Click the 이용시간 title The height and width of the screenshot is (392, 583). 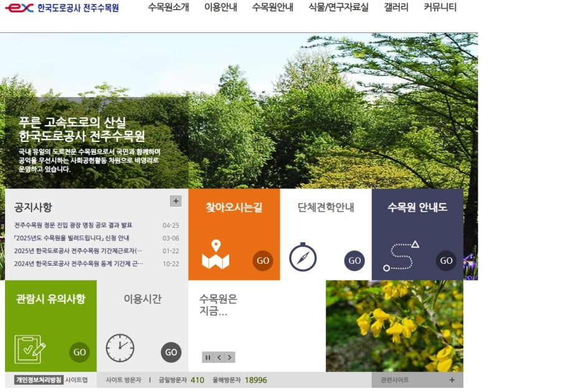pyautogui.click(x=143, y=299)
